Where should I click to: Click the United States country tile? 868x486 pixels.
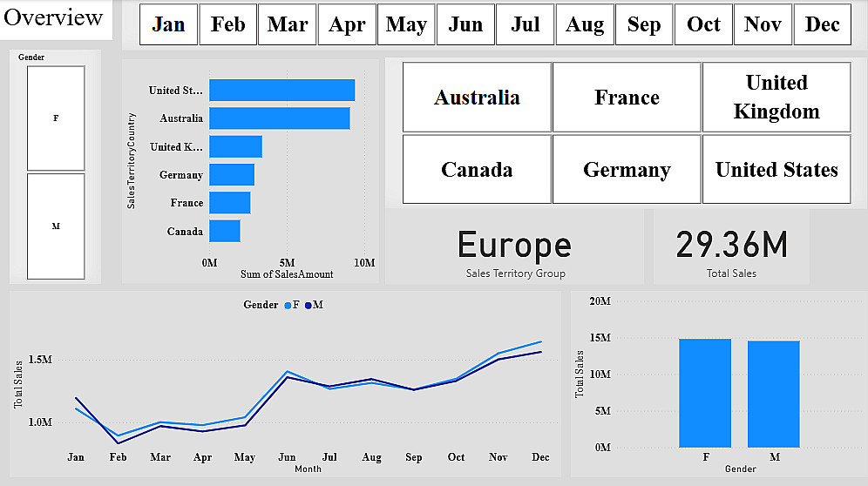pos(776,169)
